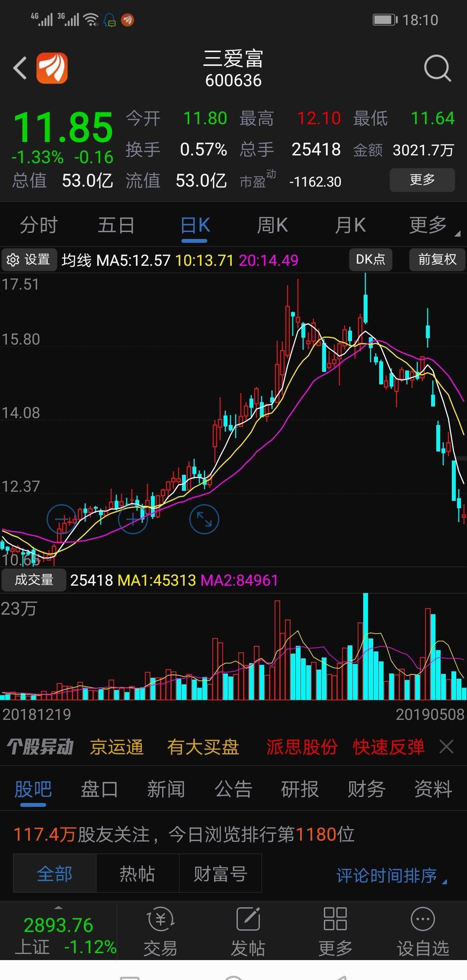
Task: Zoom out chart with minus circle
Action: [61, 519]
